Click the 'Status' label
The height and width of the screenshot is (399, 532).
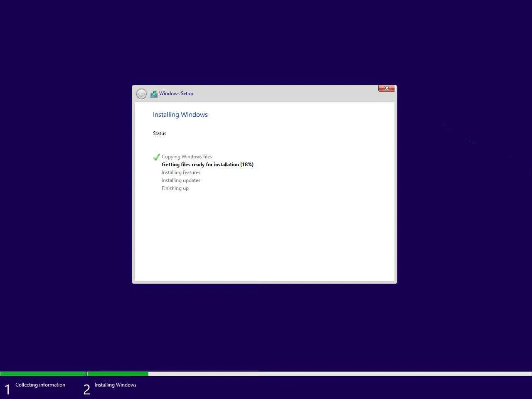point(160,133)
